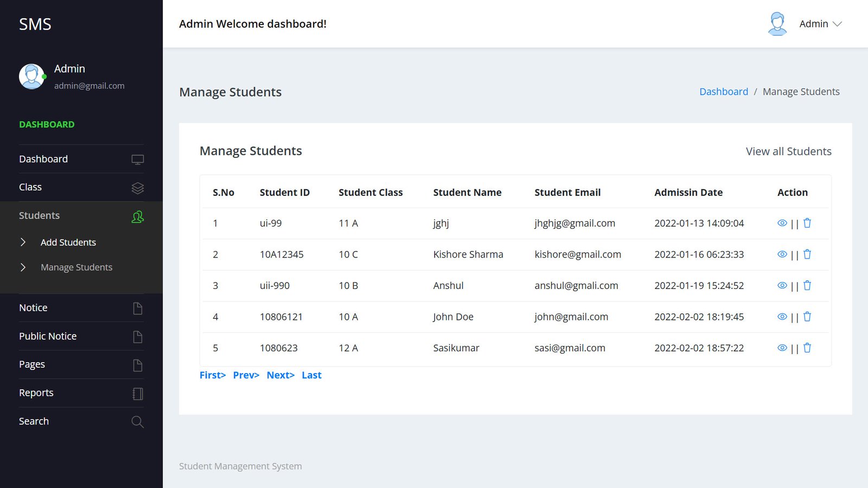Go to Next page of students

pyautogui.click(x=280, y=375)
